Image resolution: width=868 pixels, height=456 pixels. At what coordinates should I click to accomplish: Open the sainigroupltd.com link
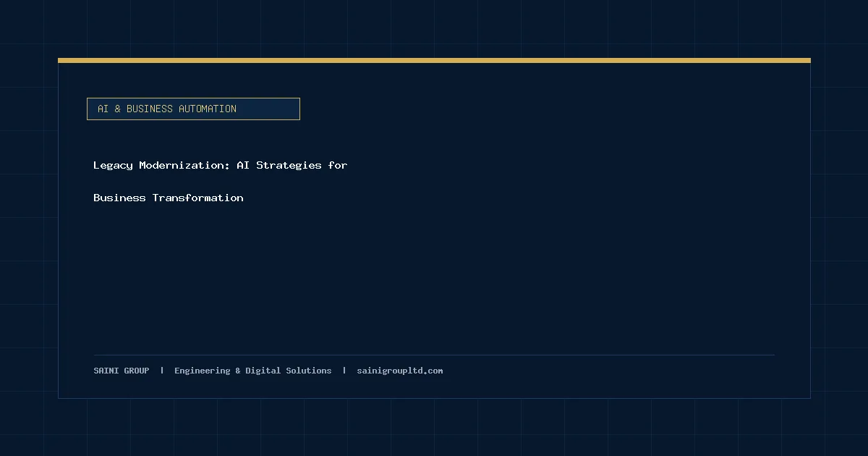[400, 371]
